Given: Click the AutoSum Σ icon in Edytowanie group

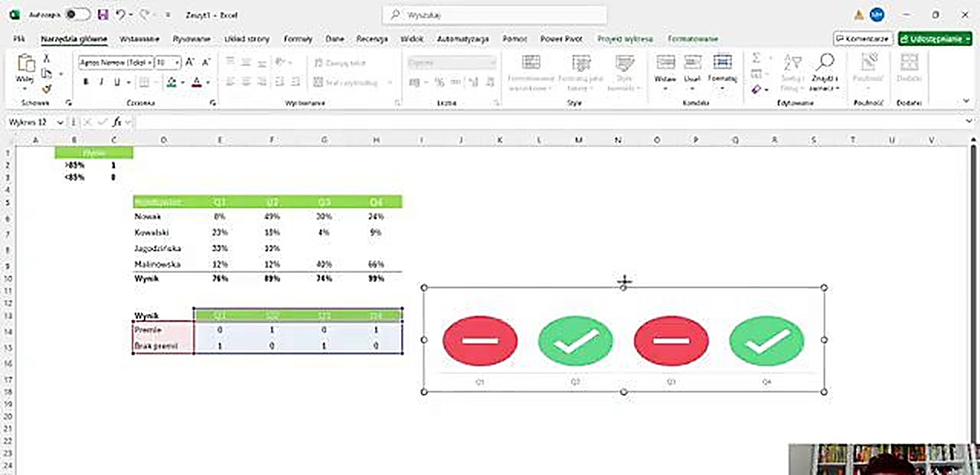Looking at the screenshot, I should (x=756, y=58).
